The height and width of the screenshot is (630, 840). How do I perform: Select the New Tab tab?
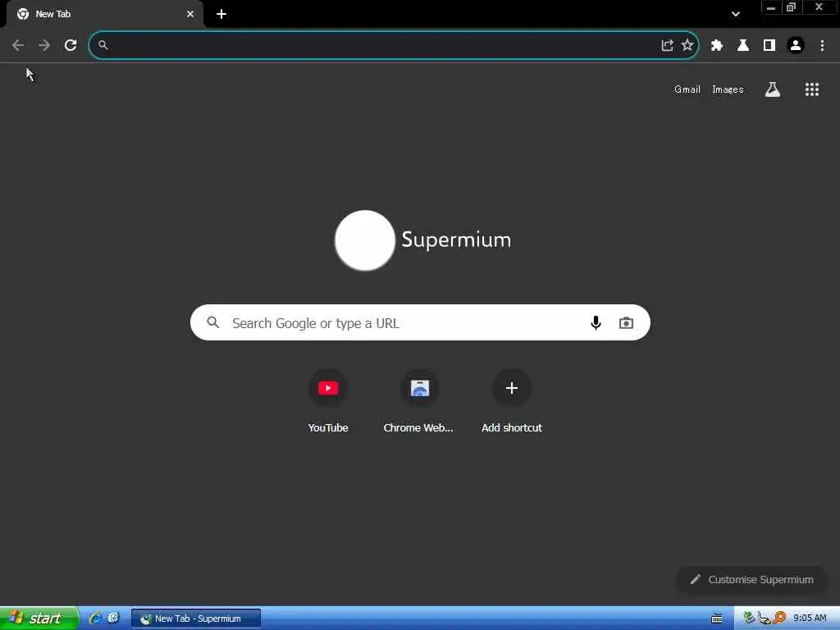pyautogui.click(x=104, y=15)
